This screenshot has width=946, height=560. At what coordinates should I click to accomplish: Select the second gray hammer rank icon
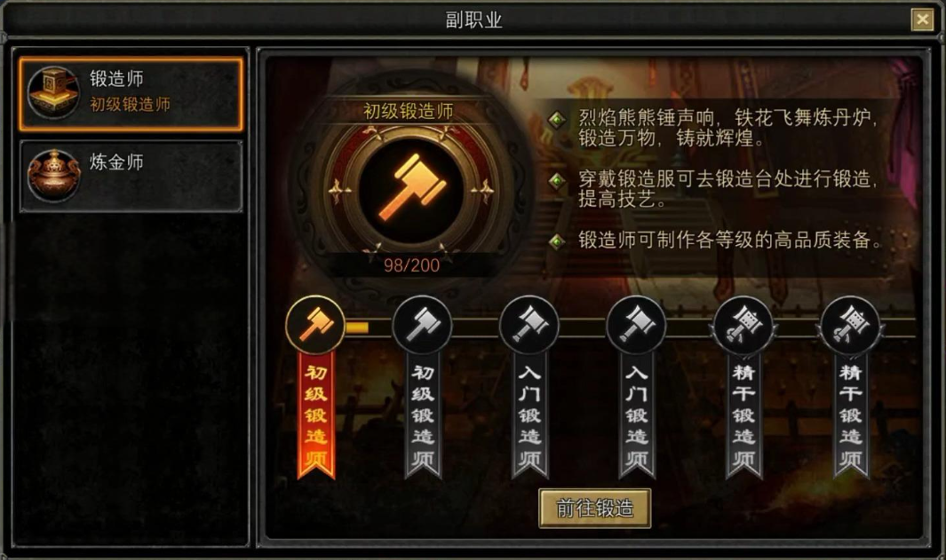tap(422, 325)
